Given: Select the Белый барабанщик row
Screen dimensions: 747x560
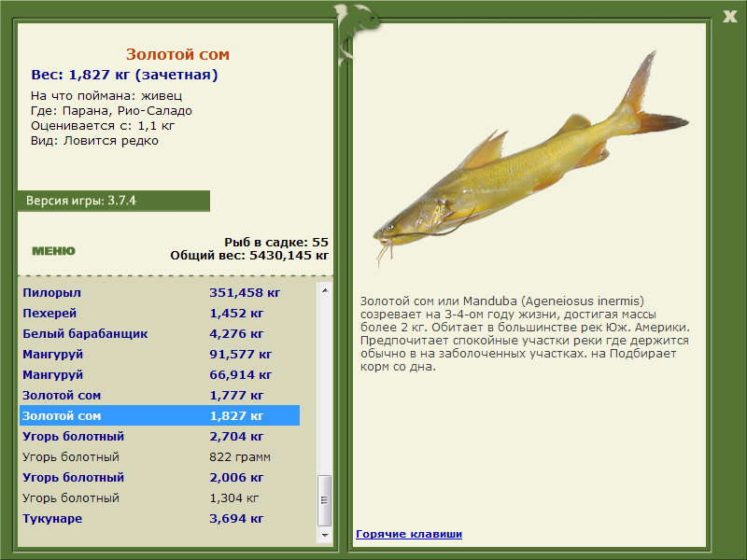Looking at the screenshot, I should [160, 333].
